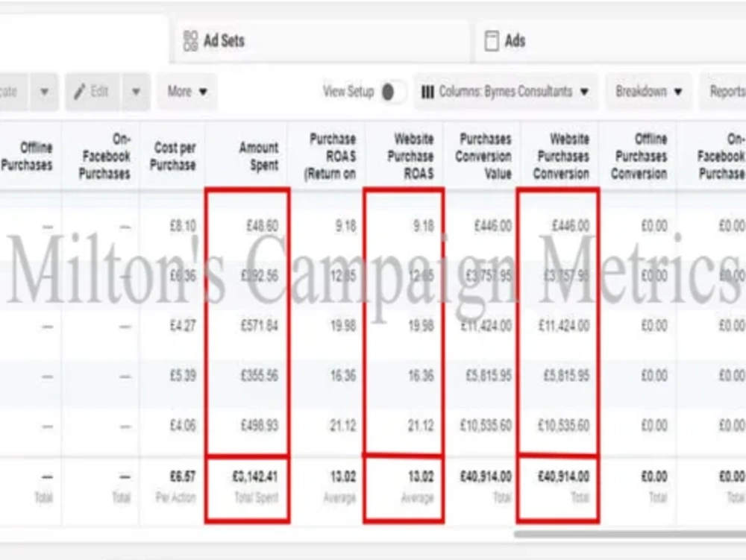Screen dimensions: 746x560
Task: Open the Breakdown dropdown
Action: [648, 91]
